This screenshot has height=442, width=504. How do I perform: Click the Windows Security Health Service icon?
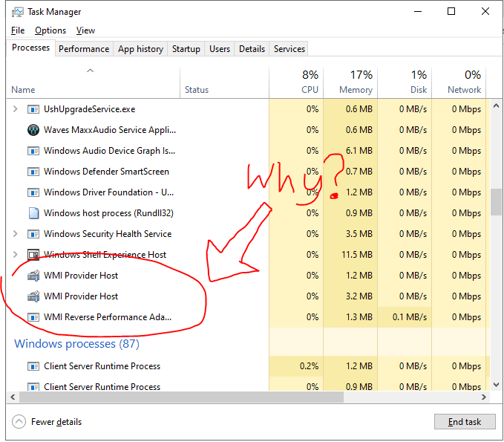click(x=33, y=234)
